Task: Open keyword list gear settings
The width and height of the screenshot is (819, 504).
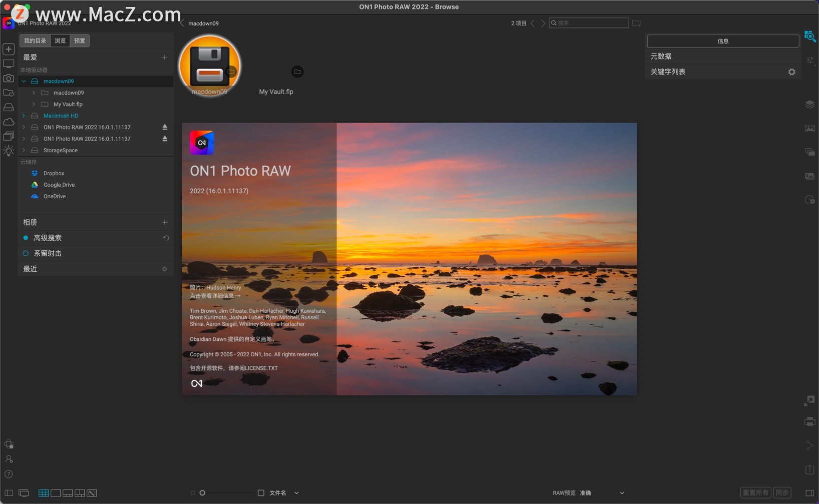Action: point(791,72)
